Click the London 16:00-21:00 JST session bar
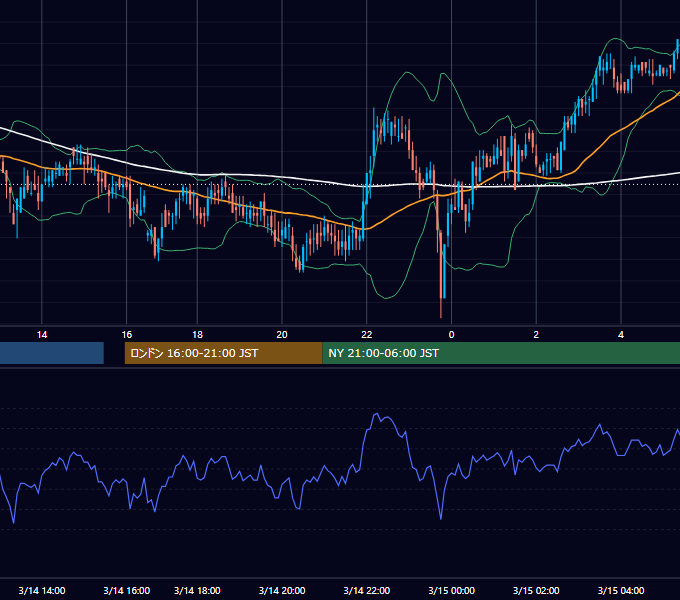Screen dimensions: 680x600 click(223, 353)
